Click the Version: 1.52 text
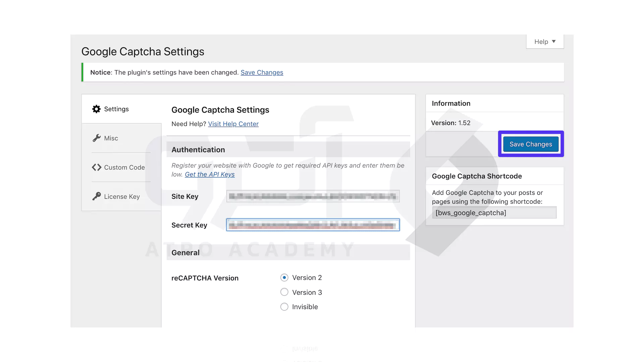 (x=451, y=123)
